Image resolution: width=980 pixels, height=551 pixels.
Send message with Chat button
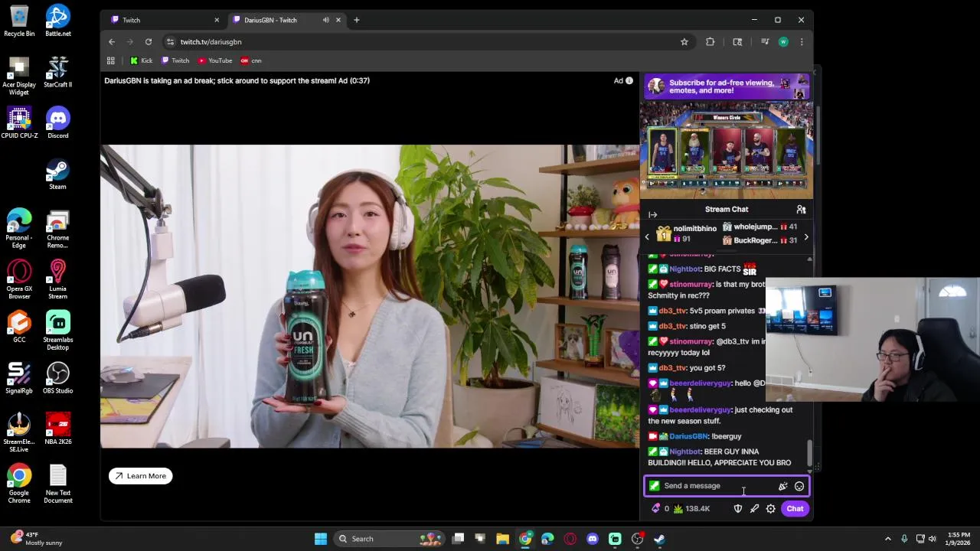click(x=795, y=509)
